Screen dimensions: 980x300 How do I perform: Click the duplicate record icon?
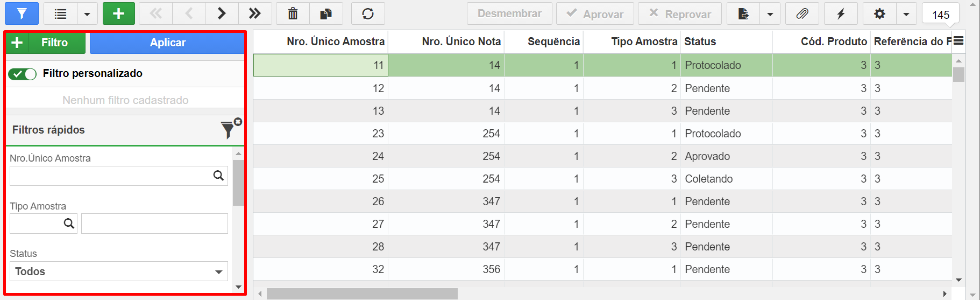(x=326, y=13)
